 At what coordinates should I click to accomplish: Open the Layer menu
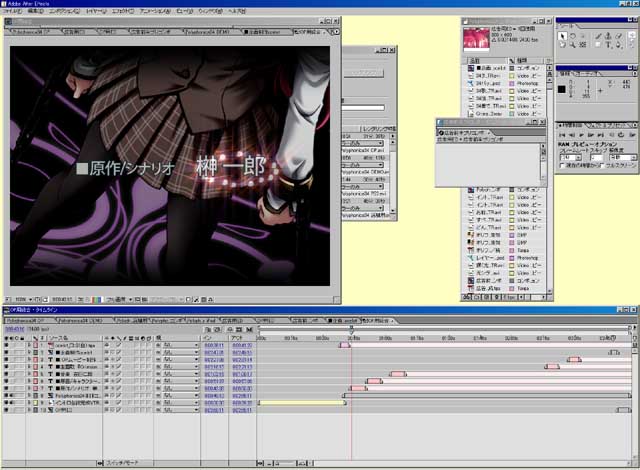coord(96,11)
